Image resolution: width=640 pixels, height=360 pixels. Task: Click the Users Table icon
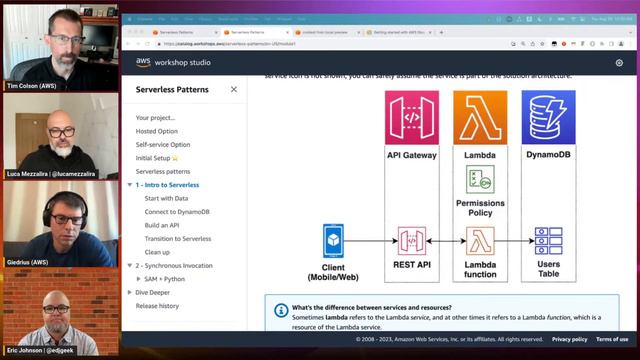click(549, 241)
